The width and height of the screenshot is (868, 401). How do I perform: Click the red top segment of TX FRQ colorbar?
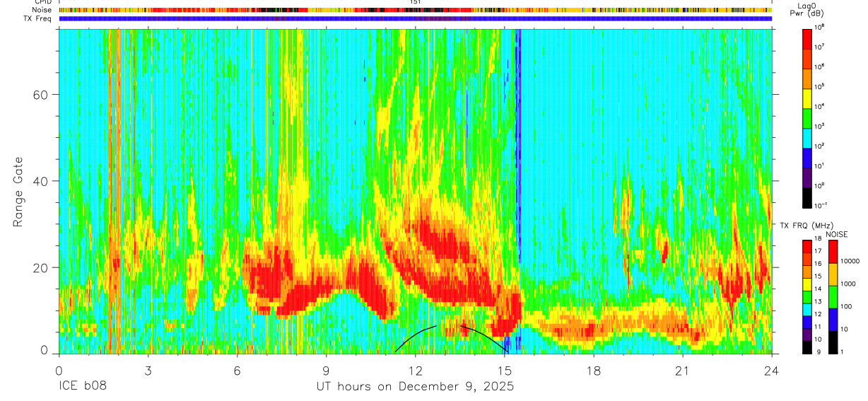pos(808,248)
